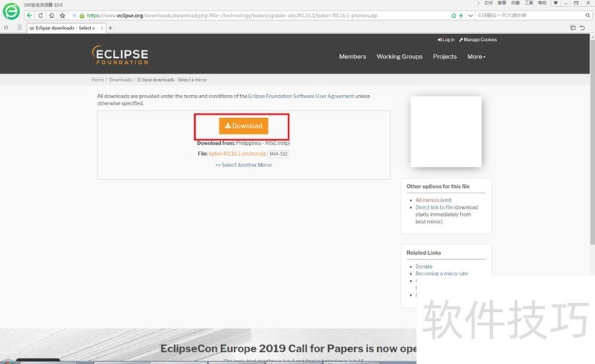Screen dimensions: 595x364
Task: Open Working Groups in navigation bar
Action: click(x=399, y=56)
